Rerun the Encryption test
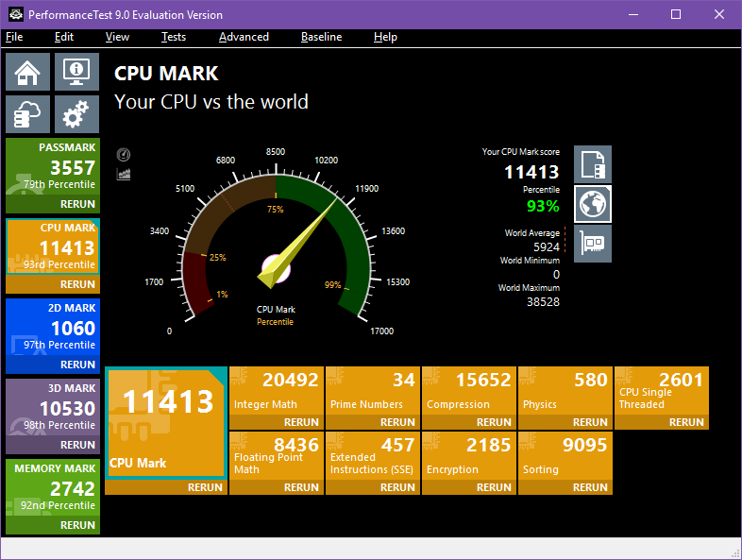 pyautogui.click(x=469, y=487)
